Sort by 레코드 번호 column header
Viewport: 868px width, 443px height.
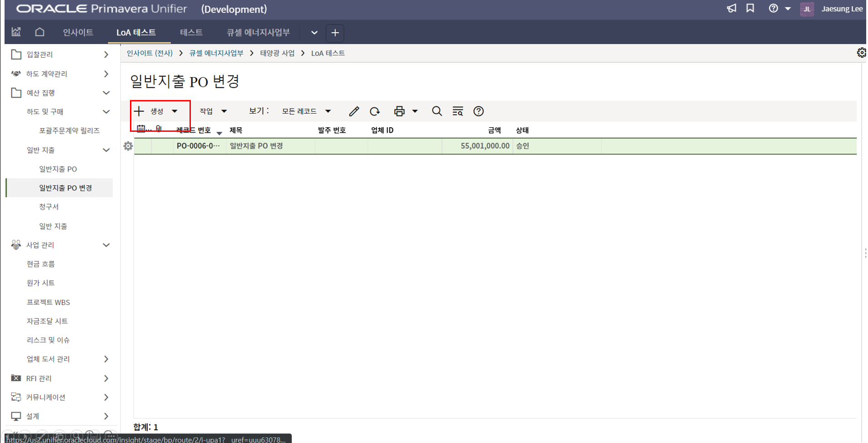(x=194, y=130)
